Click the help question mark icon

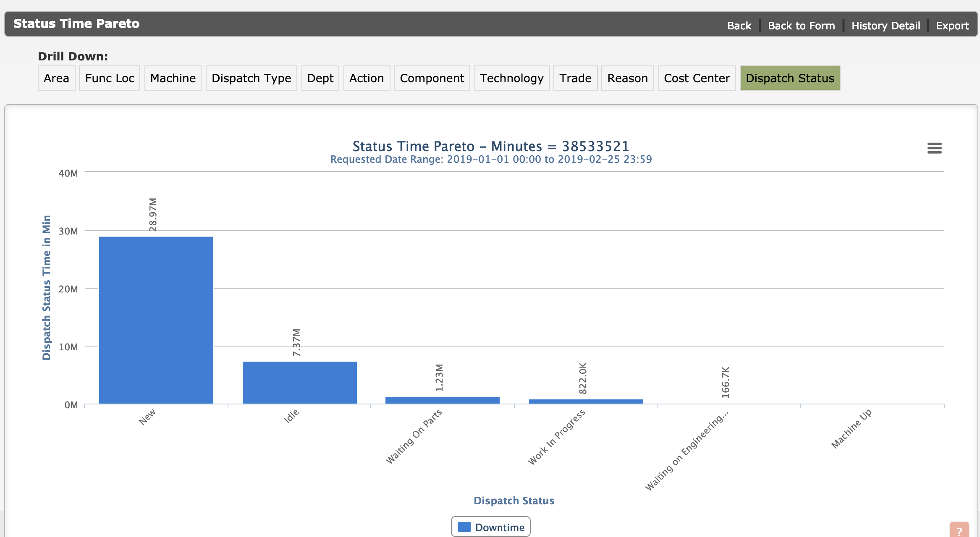959,530
